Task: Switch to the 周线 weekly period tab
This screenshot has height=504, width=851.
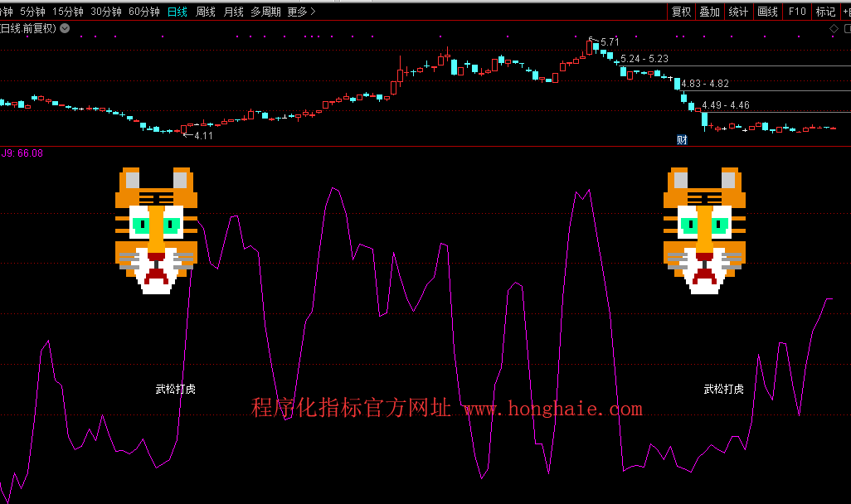Action: [205, 12]
